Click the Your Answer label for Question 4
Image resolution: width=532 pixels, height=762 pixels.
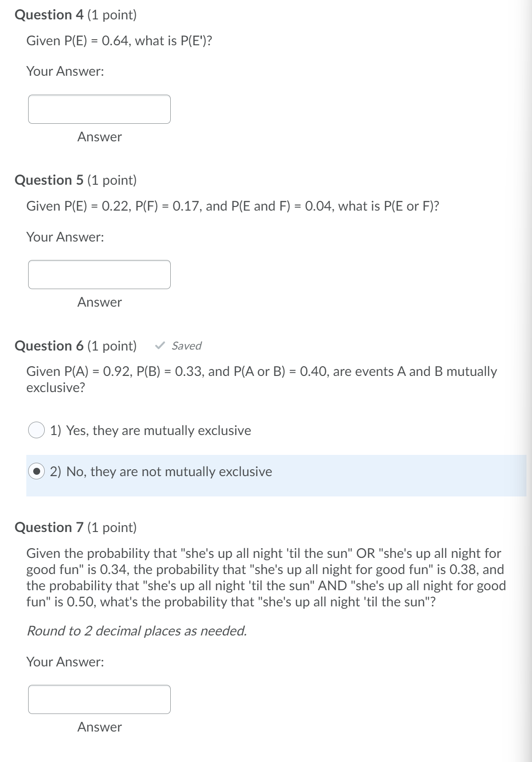(65, 71)
